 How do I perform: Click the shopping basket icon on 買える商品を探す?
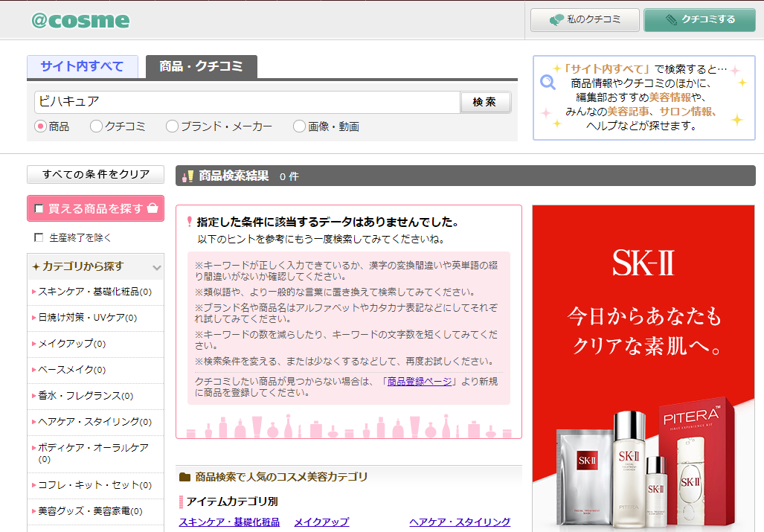pos(153,208)
